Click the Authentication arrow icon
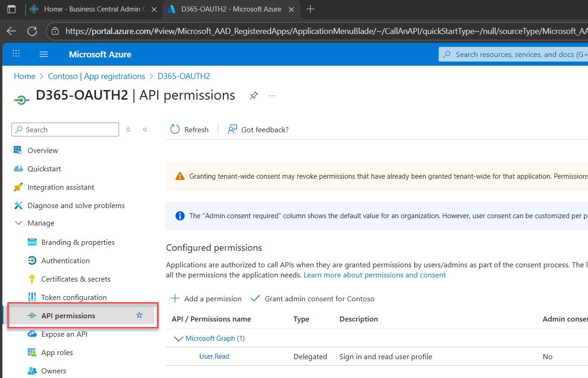The image size is (588, 378). pyautogui.click(x=32, y=260)
